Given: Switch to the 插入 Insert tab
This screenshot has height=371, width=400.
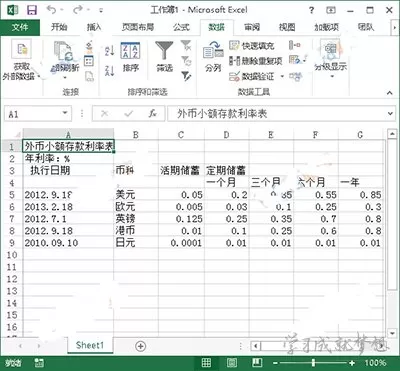Looking at the screenshot, I should [94, 27].
